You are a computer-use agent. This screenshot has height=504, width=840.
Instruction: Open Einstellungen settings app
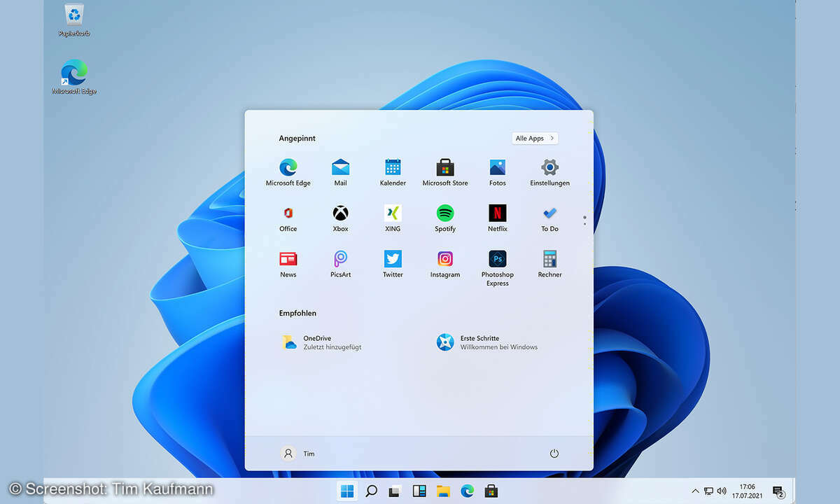tap(550, 172)
